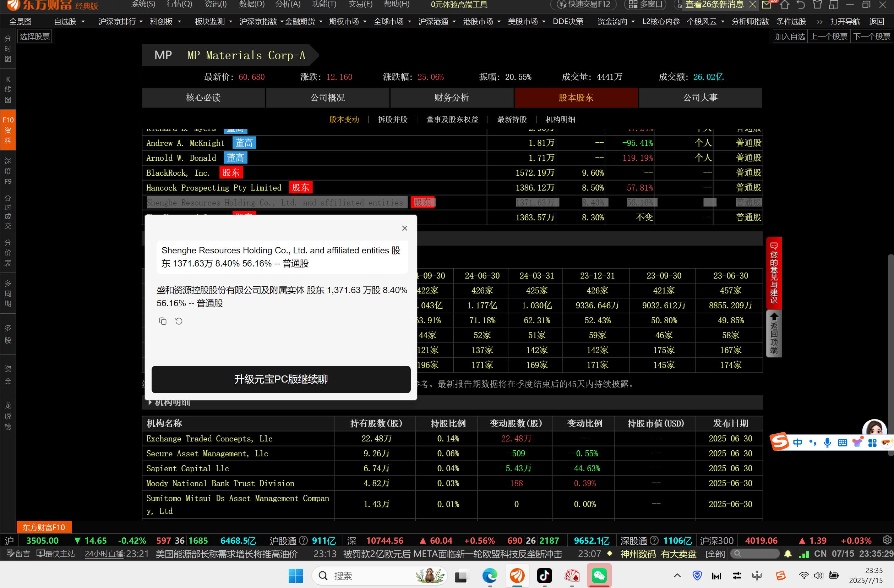Screen dimensions: 894x588
Task: Go to 下一个股票
Action: point(872,37)
